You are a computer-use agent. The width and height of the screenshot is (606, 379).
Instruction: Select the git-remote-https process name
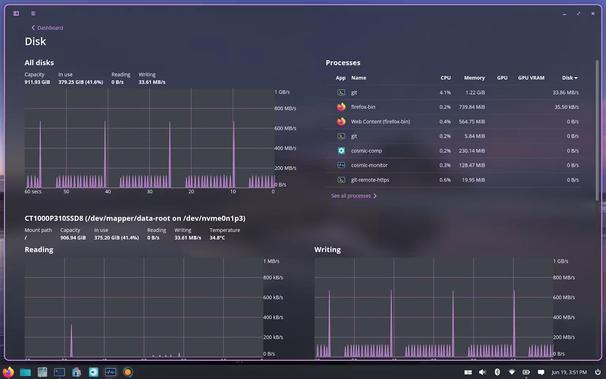click(370, 180)
